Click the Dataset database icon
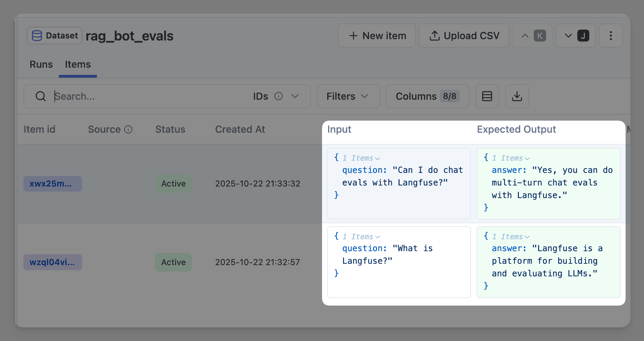This screenshot has width=644, height=341. pyautogui.click(x=37, y=35)
